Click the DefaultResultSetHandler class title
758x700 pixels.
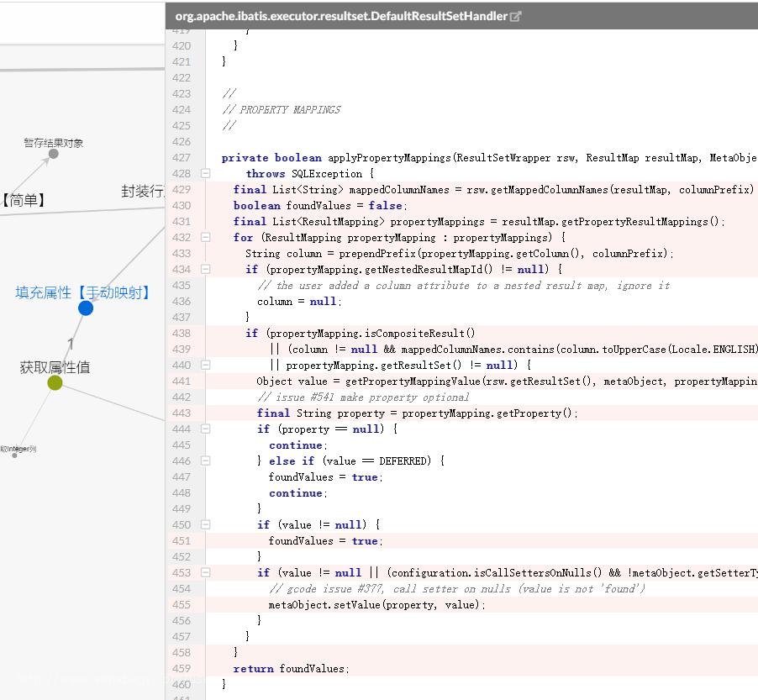click(341, 16)
